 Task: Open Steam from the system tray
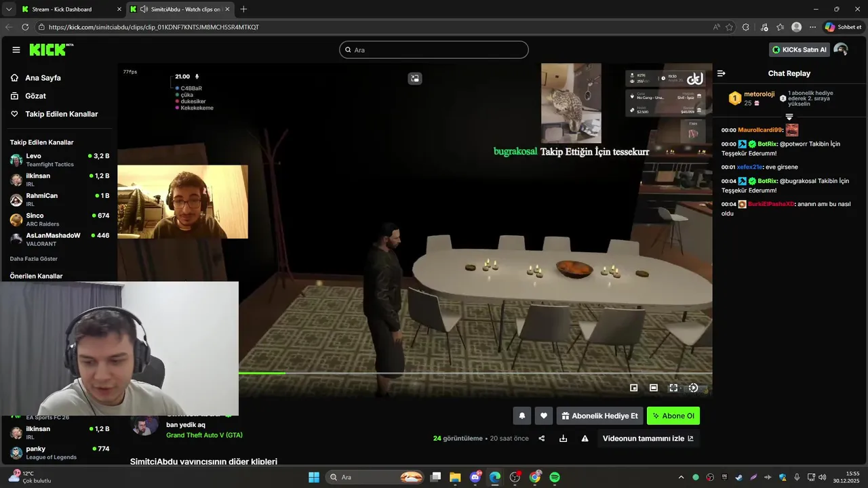[738, 477]
